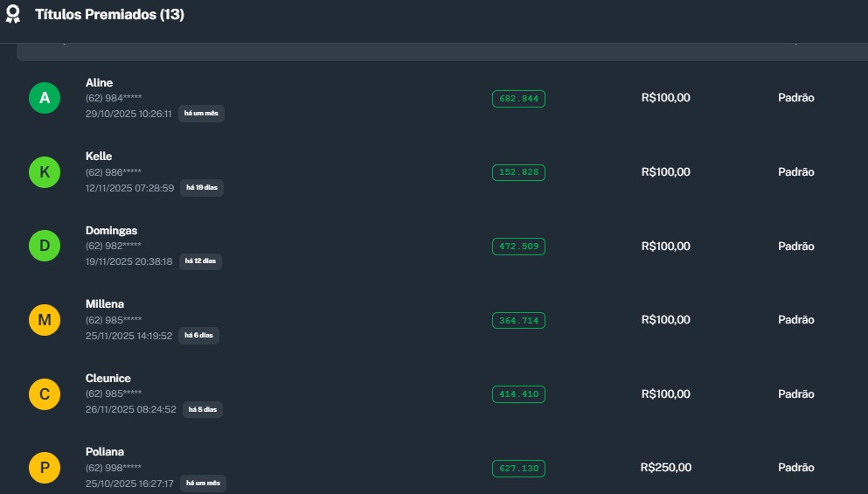Click Aline's green avatar circle

point(45,99)
